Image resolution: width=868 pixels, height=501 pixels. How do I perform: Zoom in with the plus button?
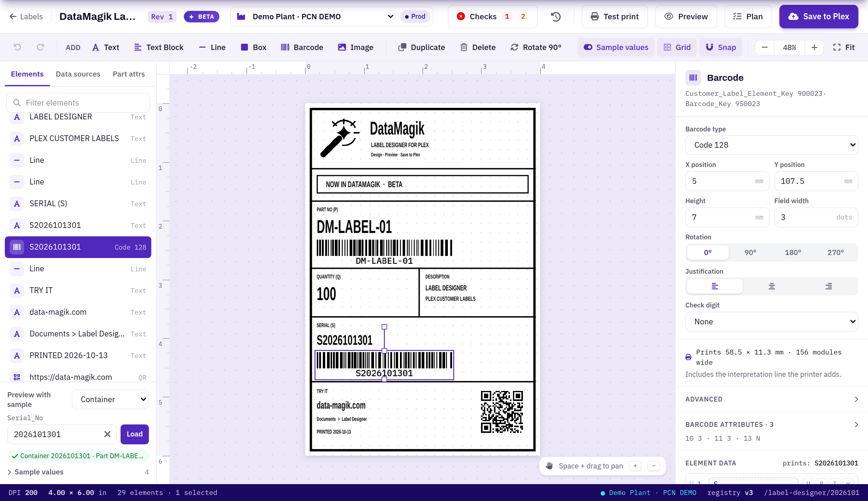(x=814, y=48)
